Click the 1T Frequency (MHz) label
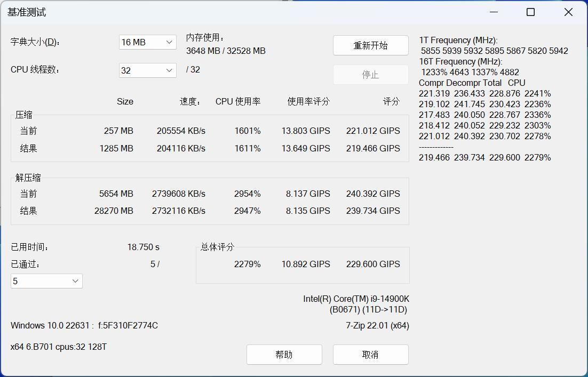The width and height of the screenshot is (588, 377). click(458, 40)
